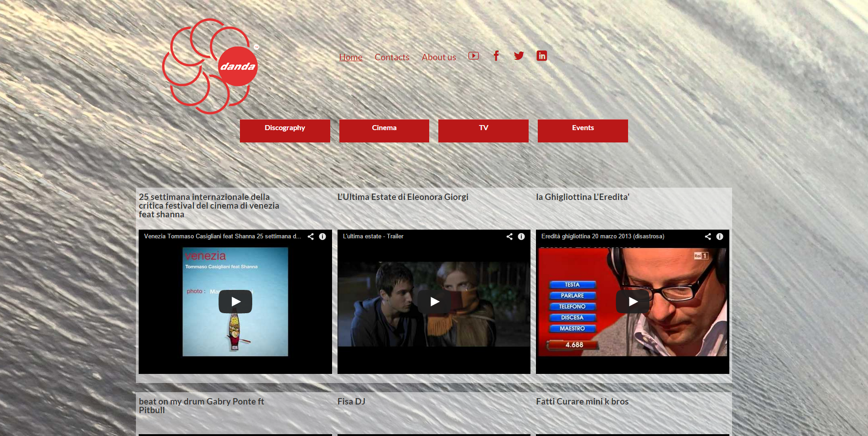
Task: Share the Eredità ghigliottina video
Action: tap(708, 236)
